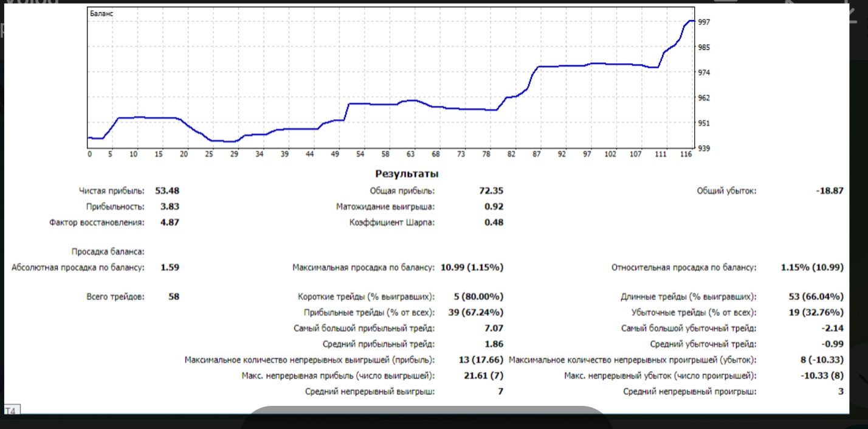This screenshot has width=868, height=429.
Task: Select the maximal consecutive loss value -10.33 (8)
Action: click(822, 376)
